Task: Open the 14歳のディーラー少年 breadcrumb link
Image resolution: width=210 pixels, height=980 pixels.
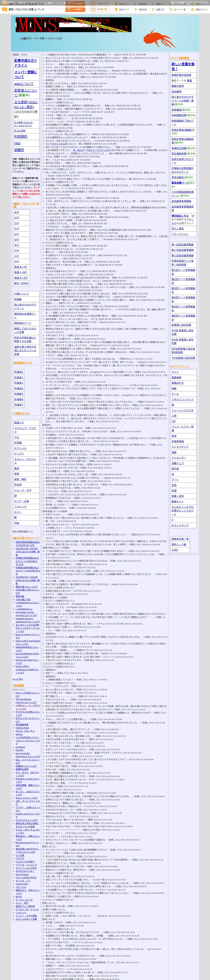Action: pos(32,38)
